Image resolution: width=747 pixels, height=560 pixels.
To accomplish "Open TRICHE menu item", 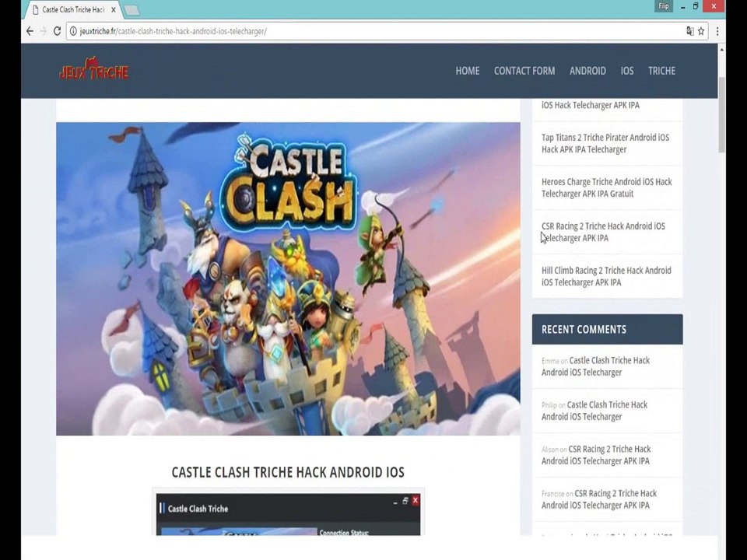I will tap(661, 71).
